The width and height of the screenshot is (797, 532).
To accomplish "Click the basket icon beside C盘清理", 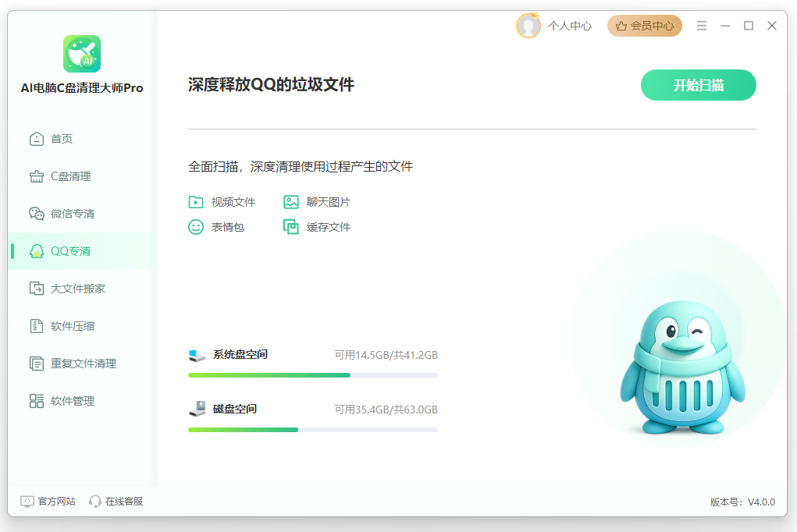I will (37, 176).
